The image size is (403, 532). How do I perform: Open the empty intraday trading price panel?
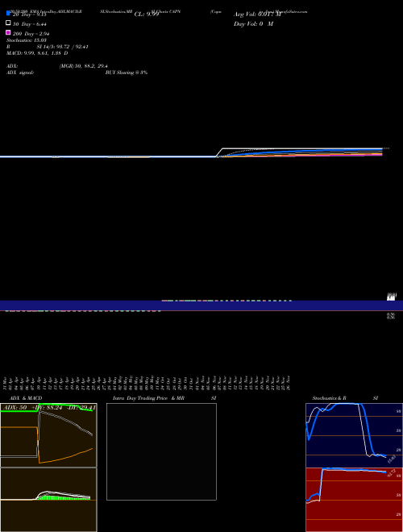(161, 451)
